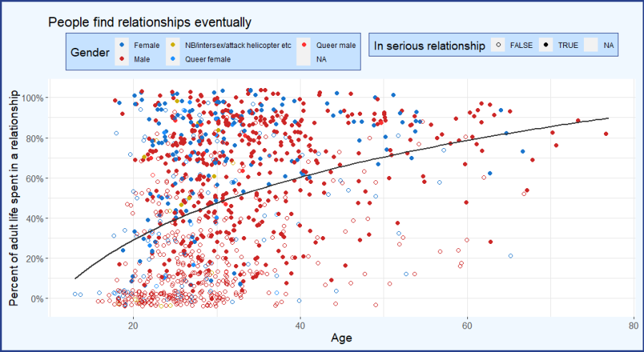Click the blue Female legend dot

click(123, 45)
